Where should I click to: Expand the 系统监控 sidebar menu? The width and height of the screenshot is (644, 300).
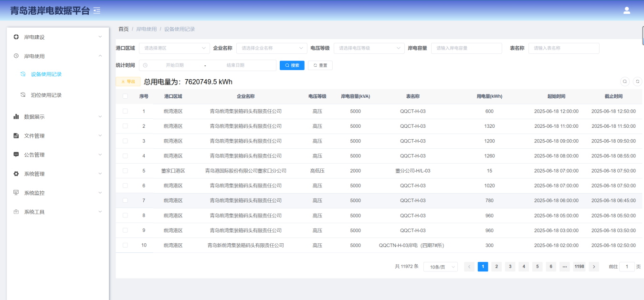pos(58,193)
